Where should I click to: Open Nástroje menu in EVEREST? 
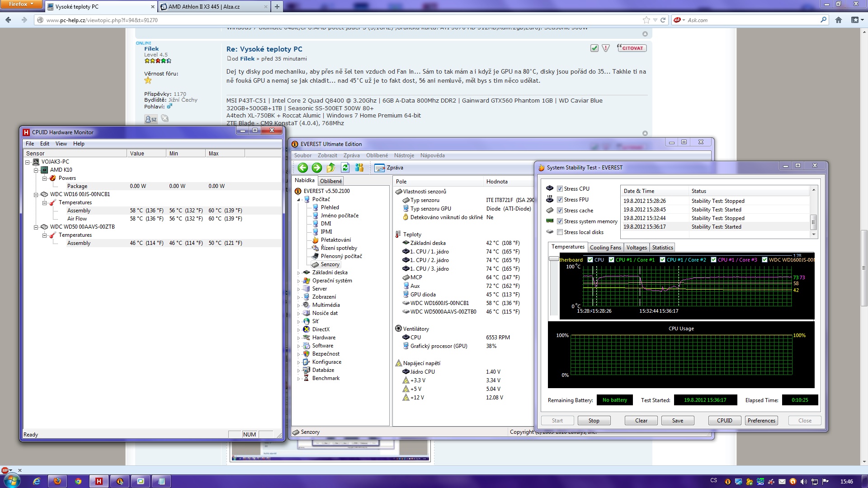tap(404, 155)
